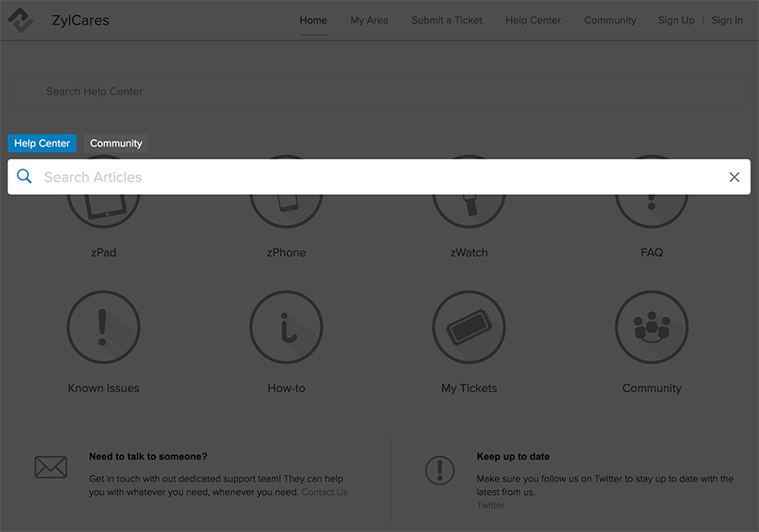Select the Community search tab
This screenshot has width=759, height=532.
(116, 143)
